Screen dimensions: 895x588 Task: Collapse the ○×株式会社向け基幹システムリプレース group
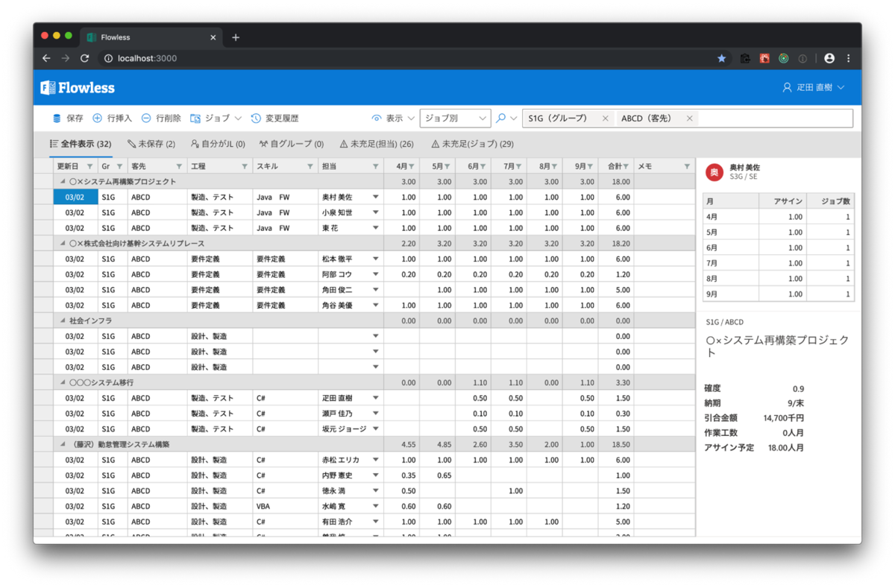(x=63, y=244)
